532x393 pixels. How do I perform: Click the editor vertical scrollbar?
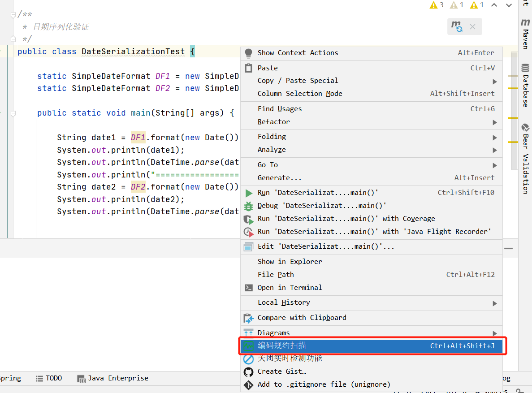(514, 110)
